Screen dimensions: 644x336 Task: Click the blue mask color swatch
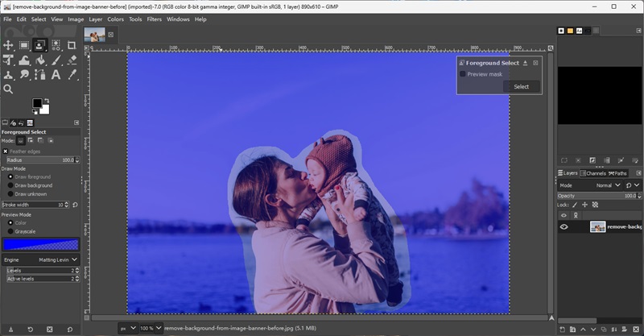[x=41, y=245]
